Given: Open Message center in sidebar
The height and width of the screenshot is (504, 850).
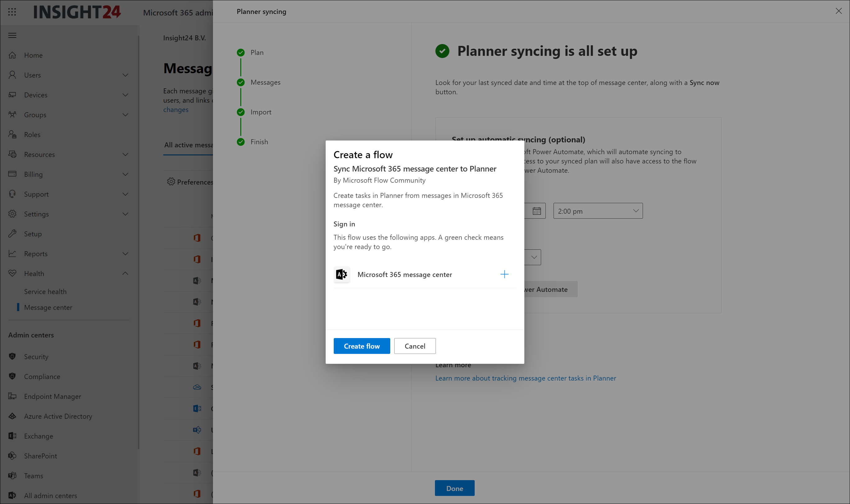Looking at the screenshot, I should click(48, 307).
